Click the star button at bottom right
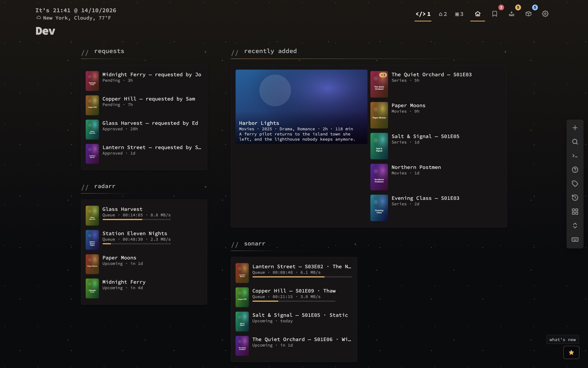The image size is (588, 368). point(571,353)
